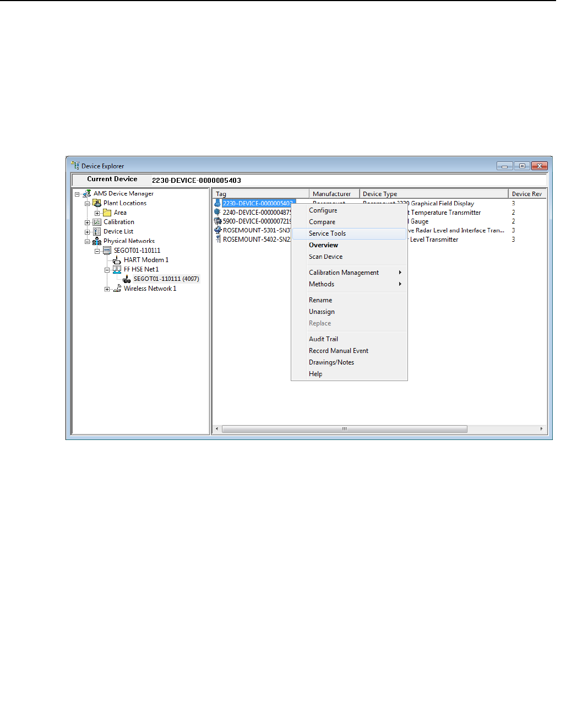The width and height of the screenshot is (566, 728).
Task: Collapse the AMS Device Manager node
Action: [78, 194]
